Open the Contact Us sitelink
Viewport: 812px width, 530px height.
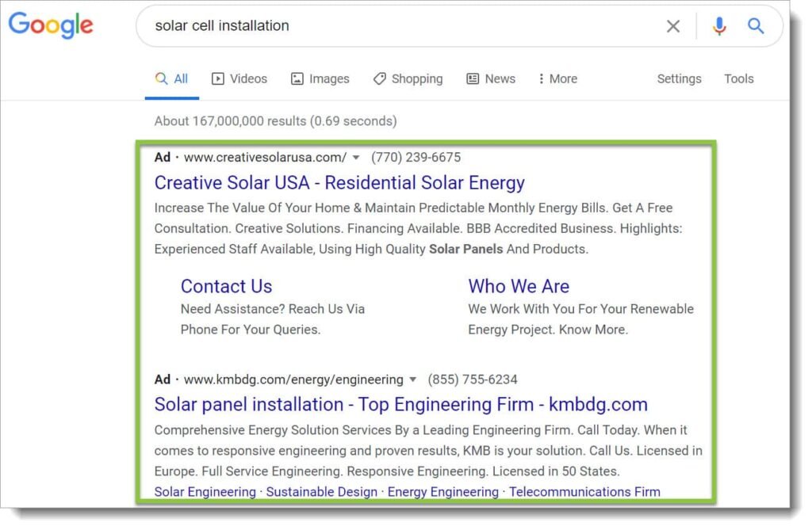226,286
